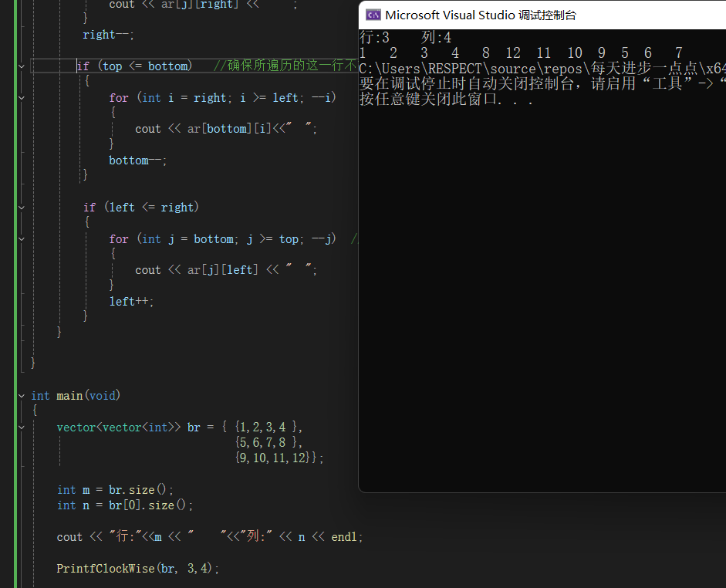The height and width of the screenshot is (588, 726).
Task: Click the '要在调试停止时自动关闭控制台' console line
Action: pos(542,84)
